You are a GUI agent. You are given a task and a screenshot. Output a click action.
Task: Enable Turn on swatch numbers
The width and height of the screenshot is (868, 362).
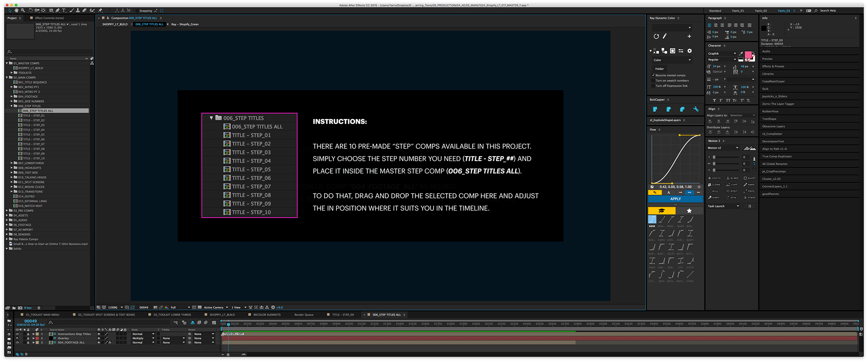tap(653, 81)
